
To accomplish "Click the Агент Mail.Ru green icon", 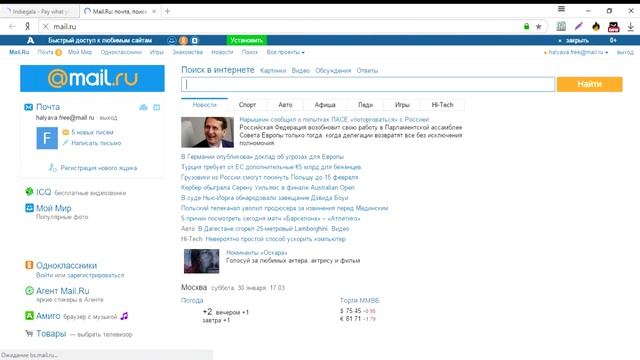I will 29,291.
